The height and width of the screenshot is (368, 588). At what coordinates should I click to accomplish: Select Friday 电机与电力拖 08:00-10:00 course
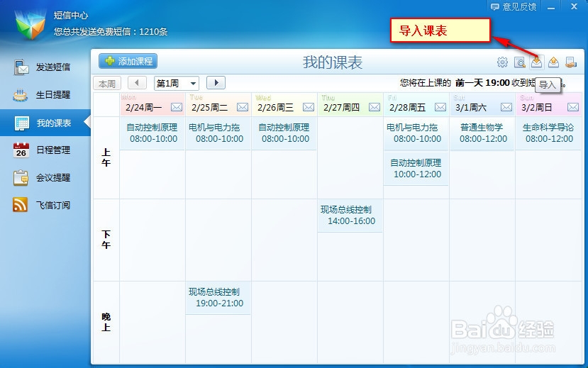[x=416, y=133]
